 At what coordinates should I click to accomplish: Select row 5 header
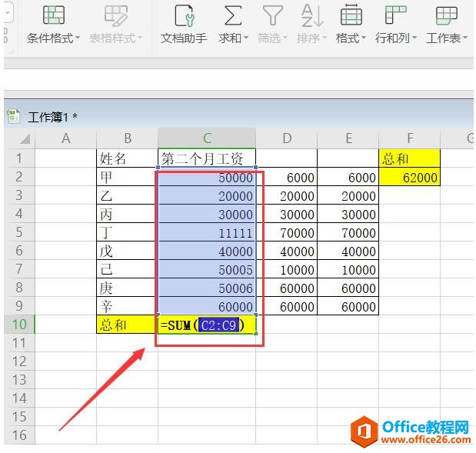(19, 232)
